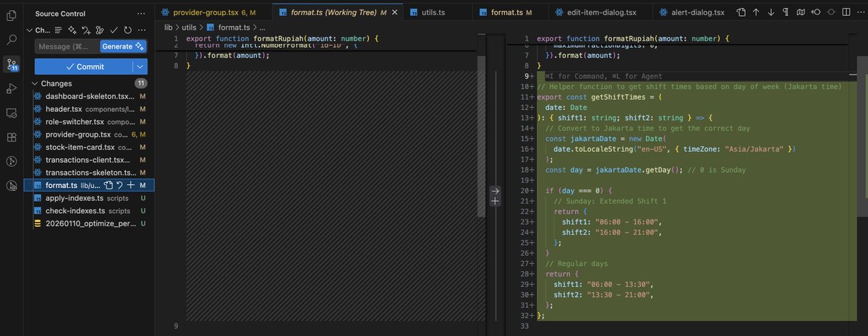The image size is (868, 336).
Task: Discard changes on format.ts row
Action: [119, 185]
